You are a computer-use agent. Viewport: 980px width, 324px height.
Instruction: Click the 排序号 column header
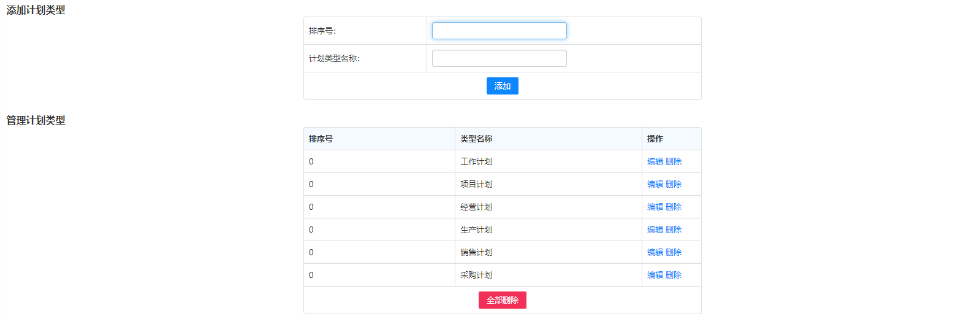point(321,139)
